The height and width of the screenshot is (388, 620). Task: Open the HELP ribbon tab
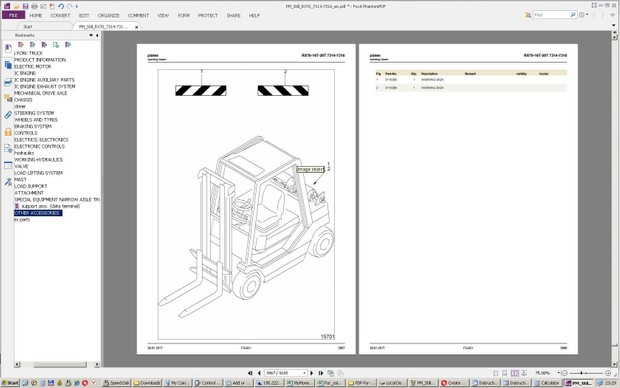[254, 15]
